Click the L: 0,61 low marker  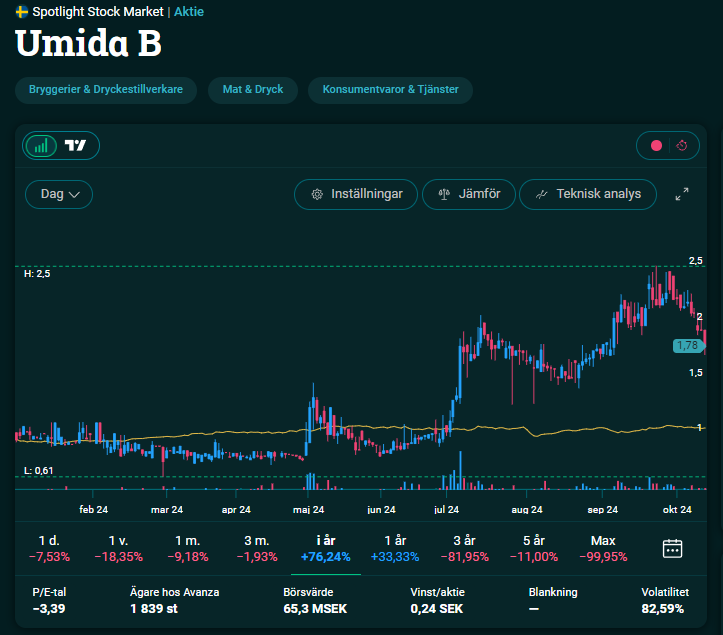pyautogui.click(x=38, y=471)
